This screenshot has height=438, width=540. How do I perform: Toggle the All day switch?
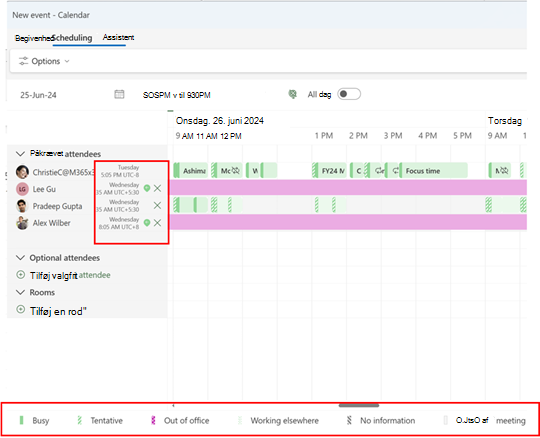pos(349,94)
